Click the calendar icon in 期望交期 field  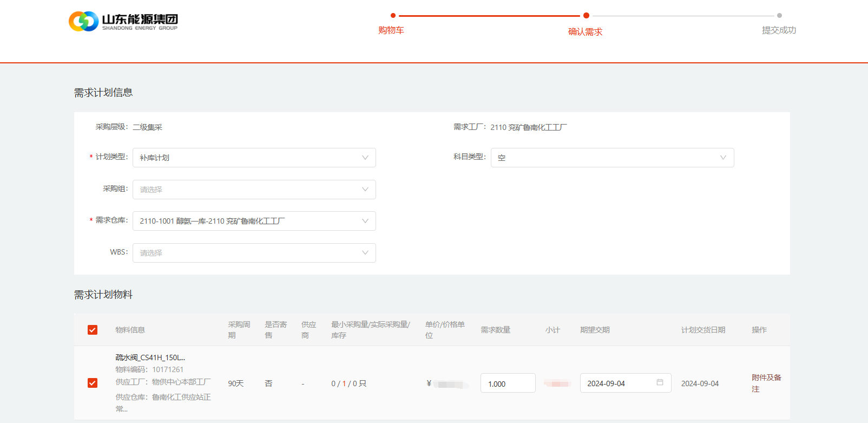[x=660, y=382]
